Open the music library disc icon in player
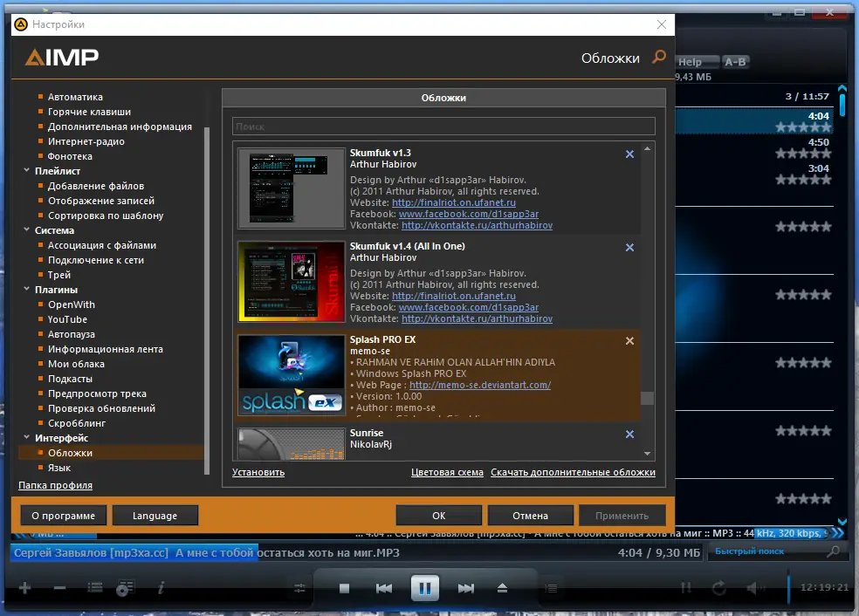This screenshot has width=859, height=616. [126, 588]
